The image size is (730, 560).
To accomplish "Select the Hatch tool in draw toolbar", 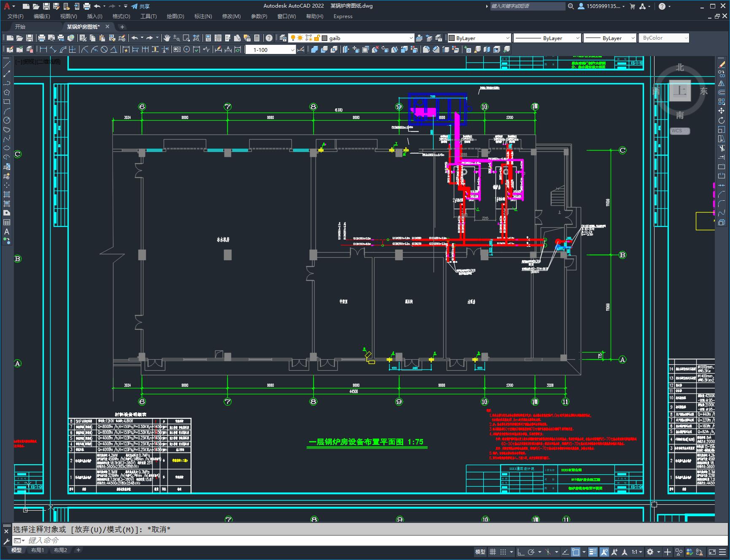I will pyautogui.click(x=7, y=194).
